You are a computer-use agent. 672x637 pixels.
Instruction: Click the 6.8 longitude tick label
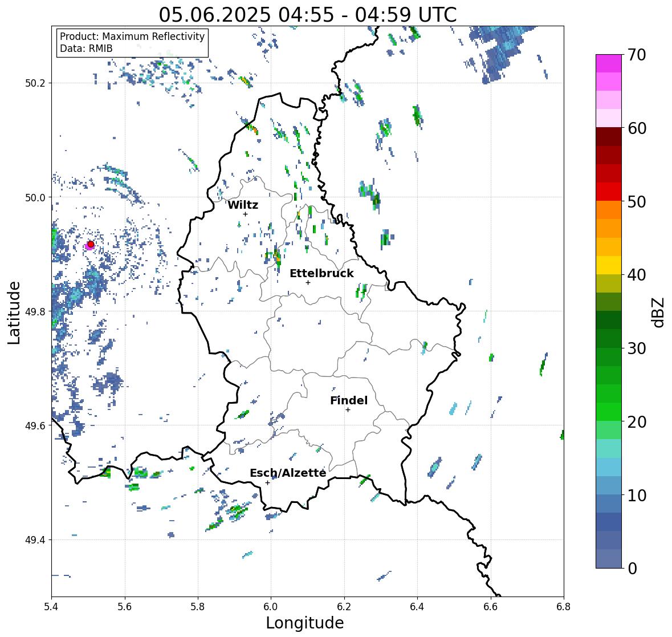point(563,607)
